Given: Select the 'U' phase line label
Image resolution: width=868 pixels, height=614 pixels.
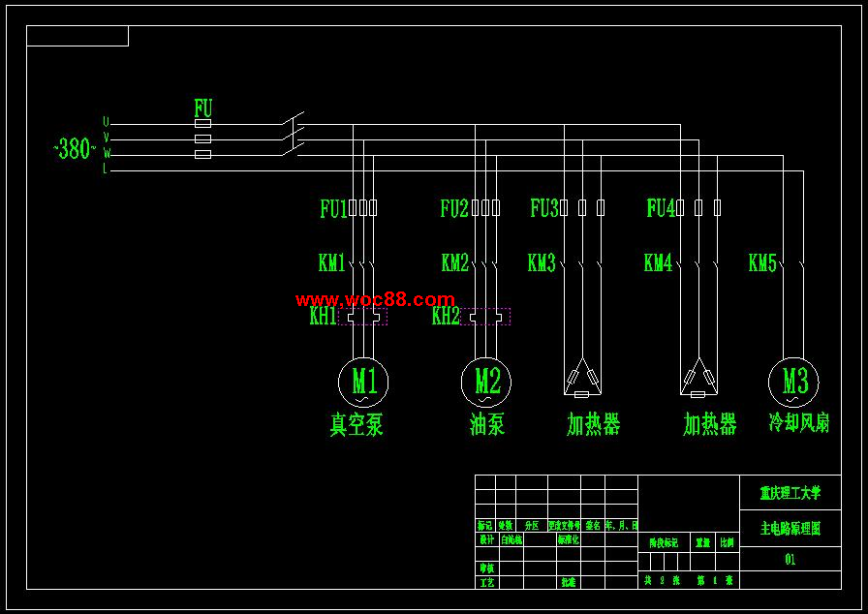Looking at the screenshot, I should click(106, 122).
